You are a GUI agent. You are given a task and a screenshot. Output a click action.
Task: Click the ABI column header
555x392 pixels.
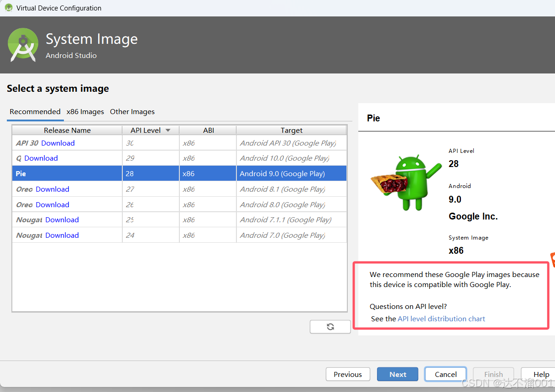click(x=208, y=130)
